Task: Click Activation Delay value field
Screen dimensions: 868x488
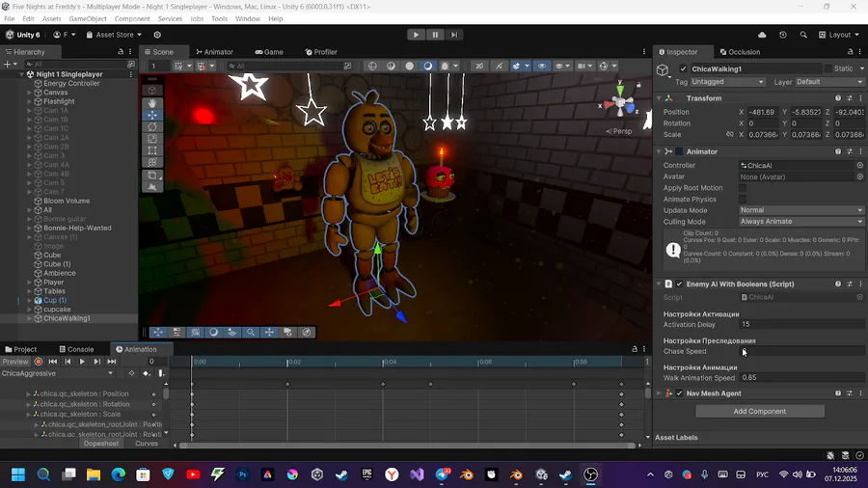Action: (x=801, y=324)
